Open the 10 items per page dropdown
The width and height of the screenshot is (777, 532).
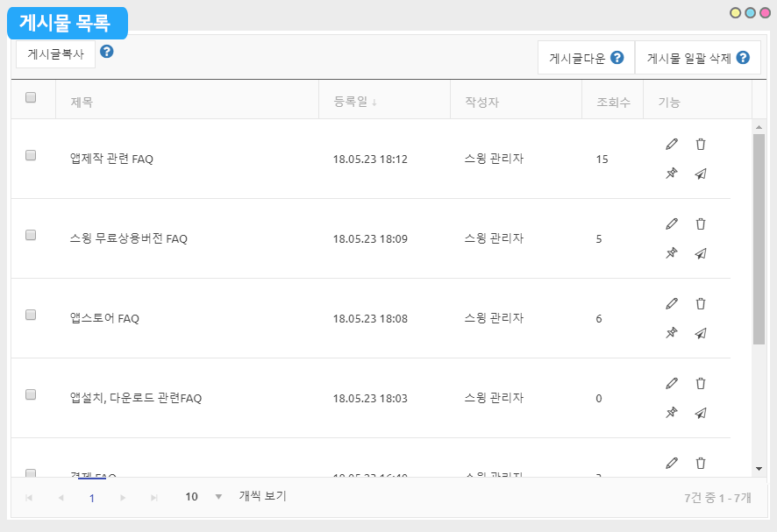point(218,497)
